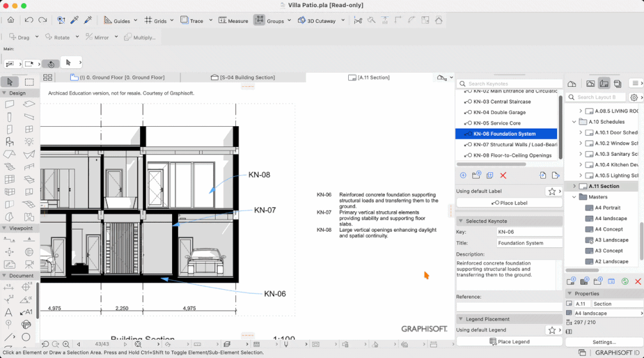
Task: Toggle Trace reference
Action: [x=192, y=21]
